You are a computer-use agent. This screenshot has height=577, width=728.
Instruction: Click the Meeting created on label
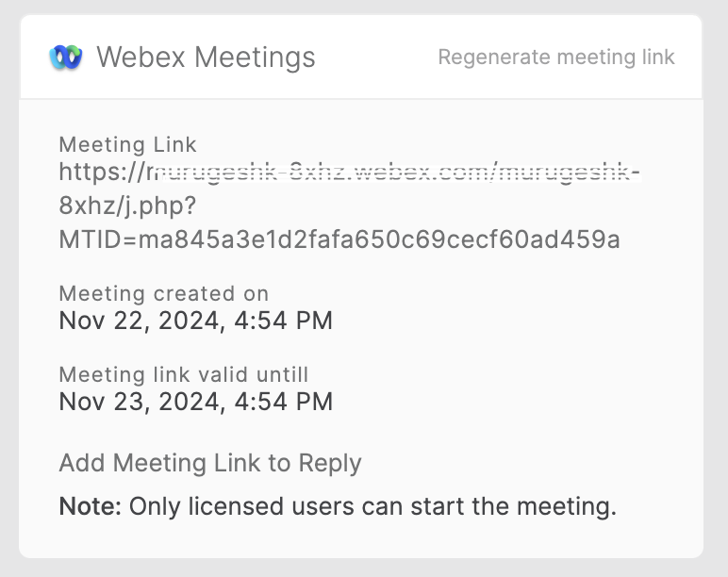[164, 293]
